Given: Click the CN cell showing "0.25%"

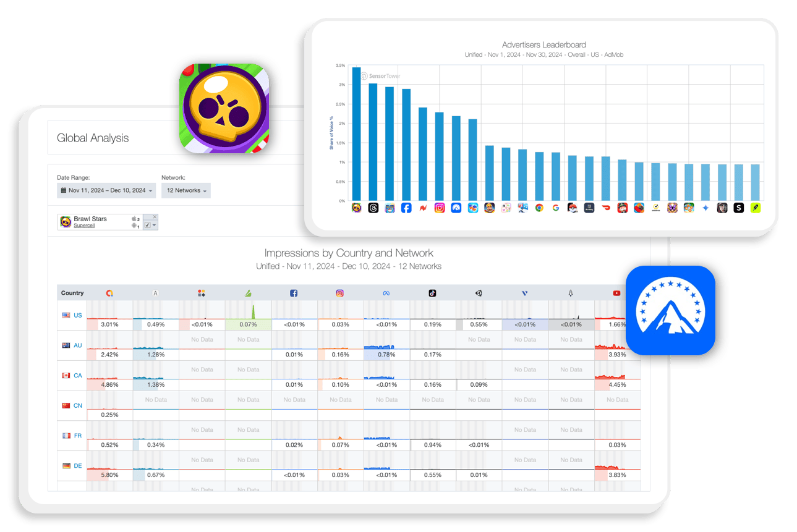Looking at the screenshot, I should (x=109, y=415).
